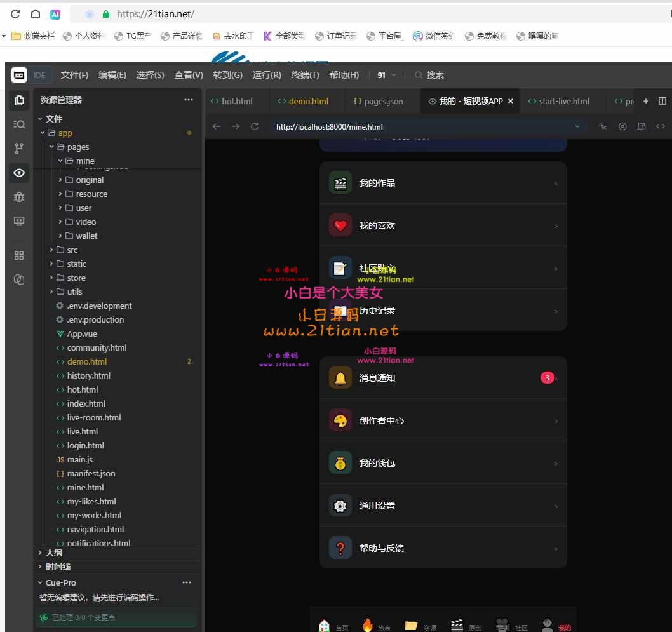Expand the 时间线 timeline section

pyautogui.click(x=40, y=567)
